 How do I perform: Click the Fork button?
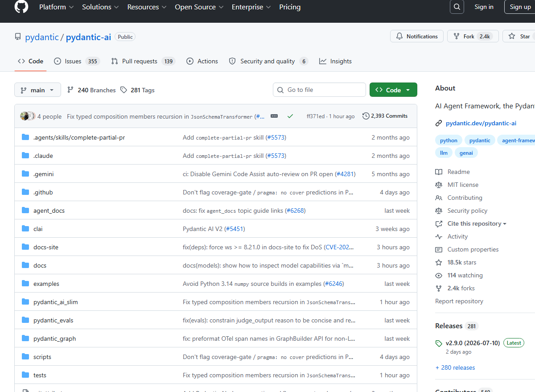coord(470,37)
